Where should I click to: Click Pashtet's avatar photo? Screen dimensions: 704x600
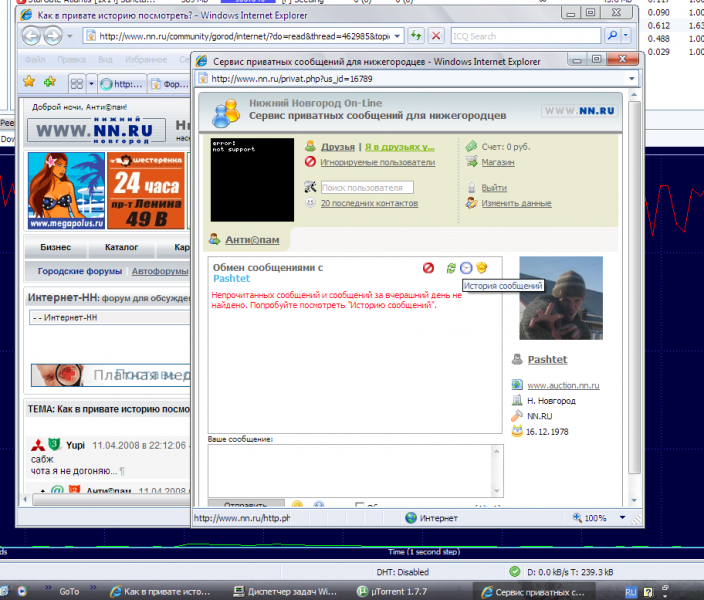561,298
